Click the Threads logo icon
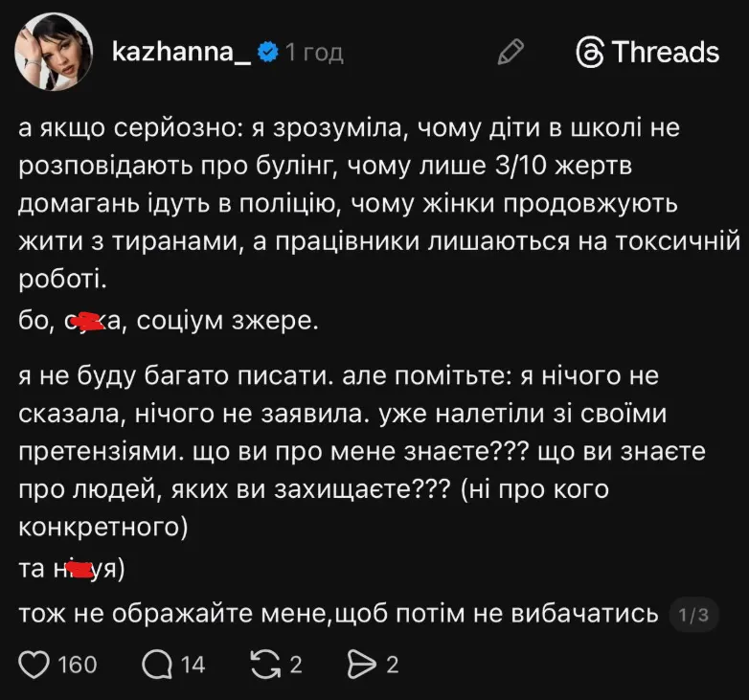Viewport: 749px width, 700px height. (x=589, y=52)
